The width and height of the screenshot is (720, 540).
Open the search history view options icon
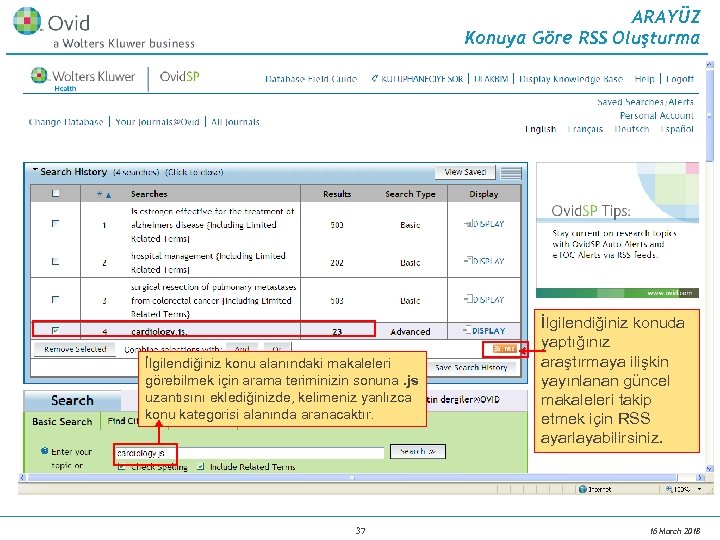511,173
